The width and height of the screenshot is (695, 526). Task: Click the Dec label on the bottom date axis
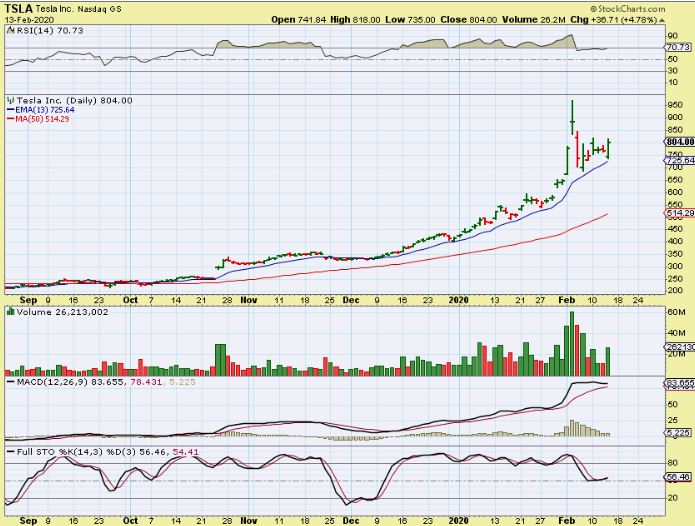(351, 520)
